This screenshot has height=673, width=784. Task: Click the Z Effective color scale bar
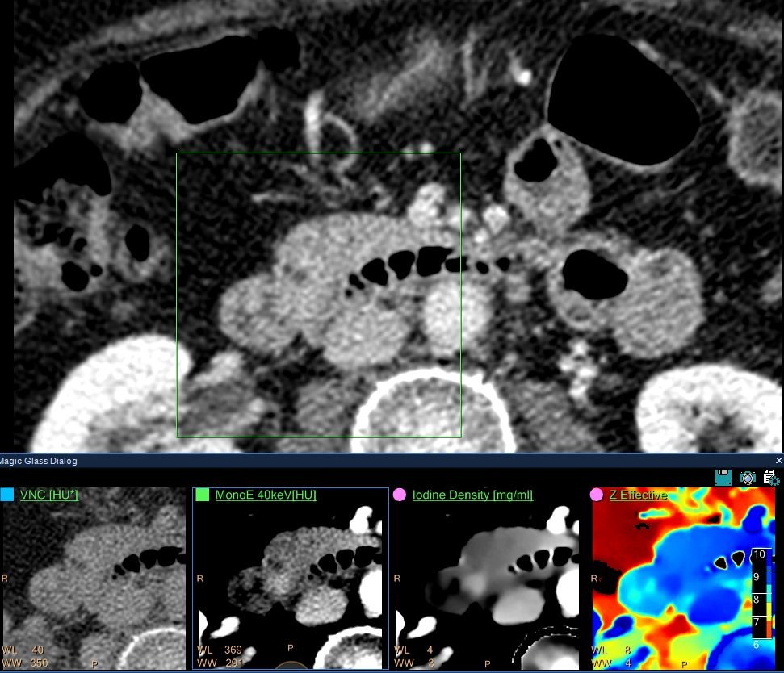759,599
